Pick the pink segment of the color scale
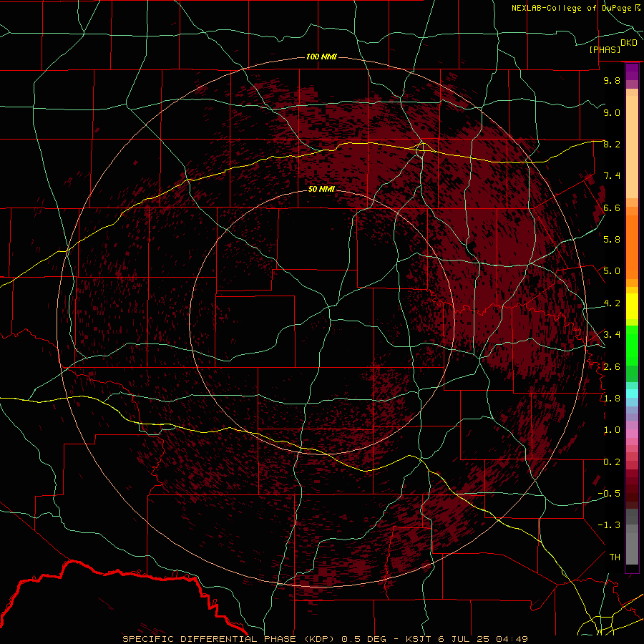This screenshot has width=644, height=644. point(632,434)
